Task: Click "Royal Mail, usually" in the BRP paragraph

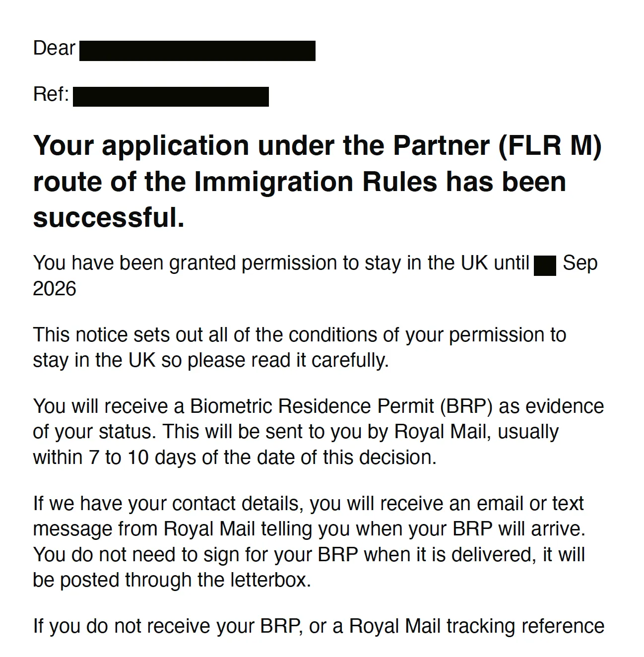Action: point(476,432)
